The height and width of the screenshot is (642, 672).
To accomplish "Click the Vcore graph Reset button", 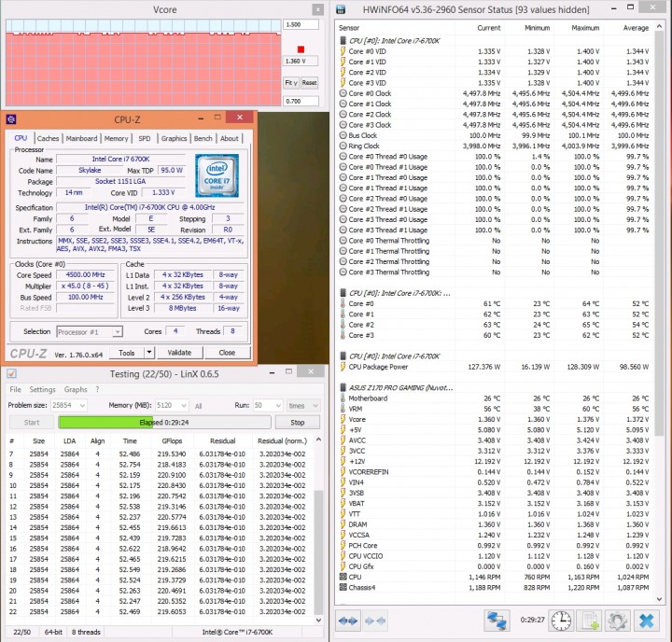I will tap(309, 83).
